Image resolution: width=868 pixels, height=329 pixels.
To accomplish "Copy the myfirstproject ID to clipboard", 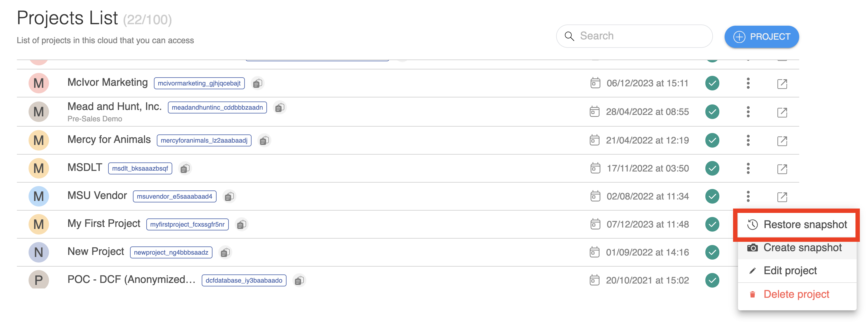I will (x=242, y=225).
